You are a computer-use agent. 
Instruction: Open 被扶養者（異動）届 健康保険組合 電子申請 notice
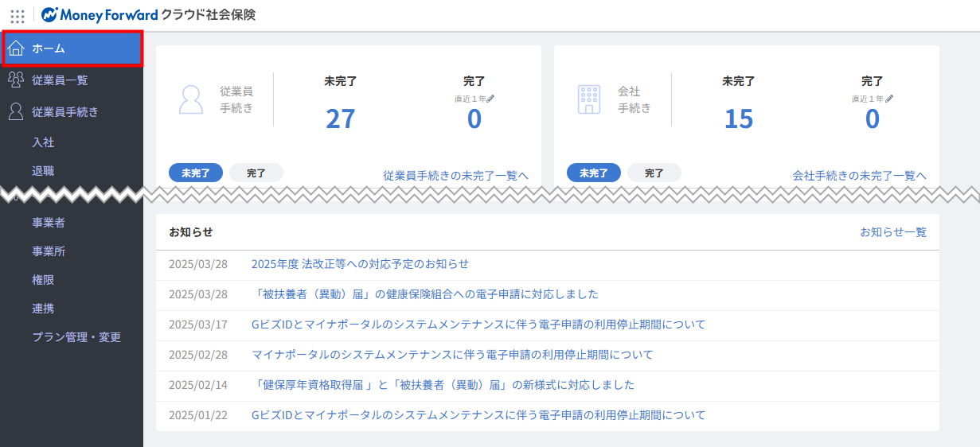coord(425,294)
